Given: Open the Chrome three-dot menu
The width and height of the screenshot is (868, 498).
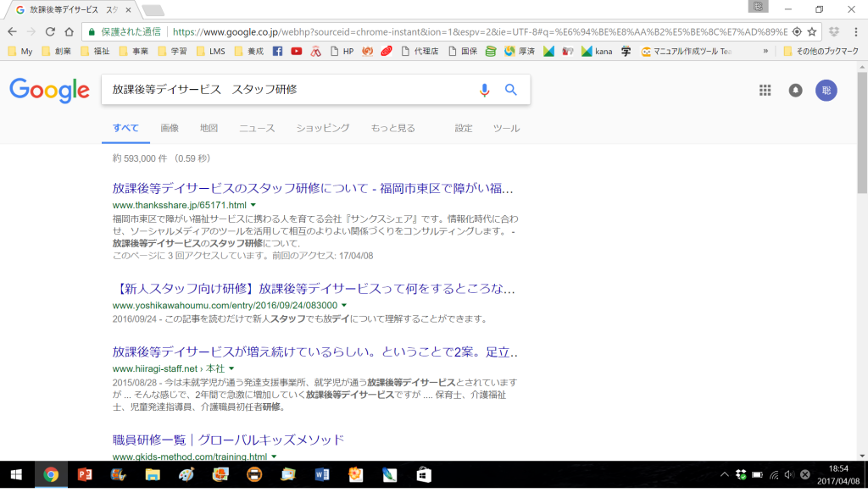Looking at the screenshot, I should [x=856, y=32].
